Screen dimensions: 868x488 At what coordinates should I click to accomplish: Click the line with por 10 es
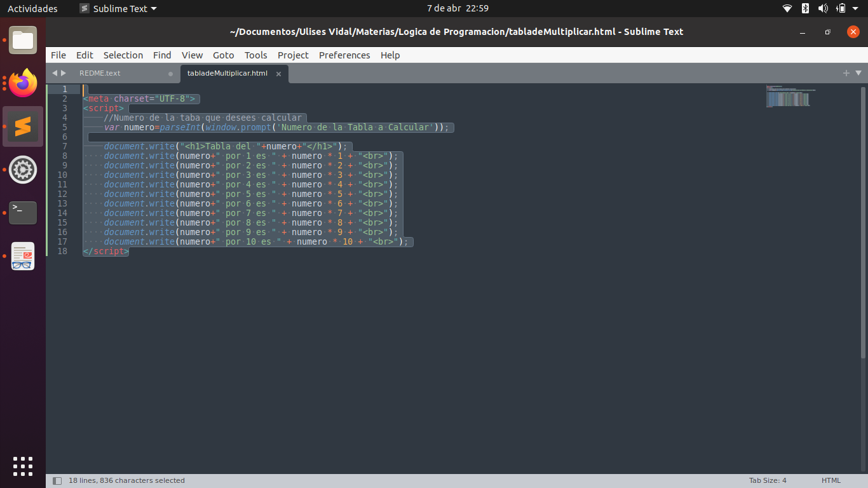pos(256,241)
